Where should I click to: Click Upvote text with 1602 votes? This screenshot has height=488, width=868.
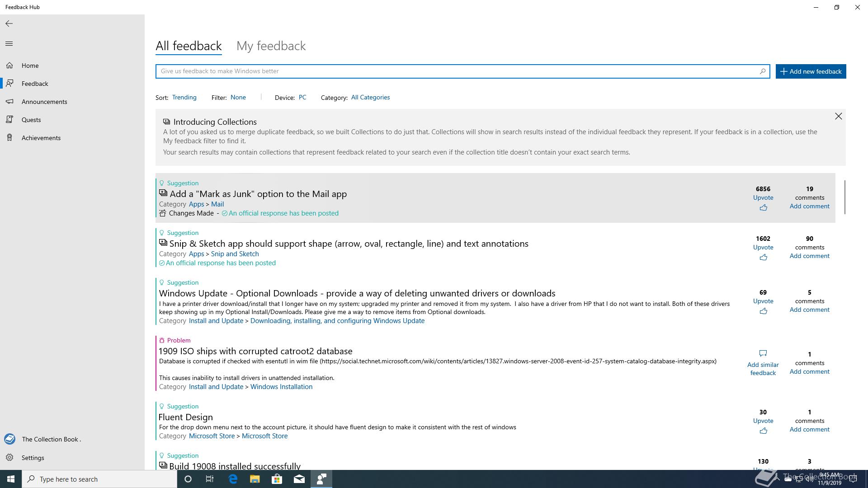[763, 247]
